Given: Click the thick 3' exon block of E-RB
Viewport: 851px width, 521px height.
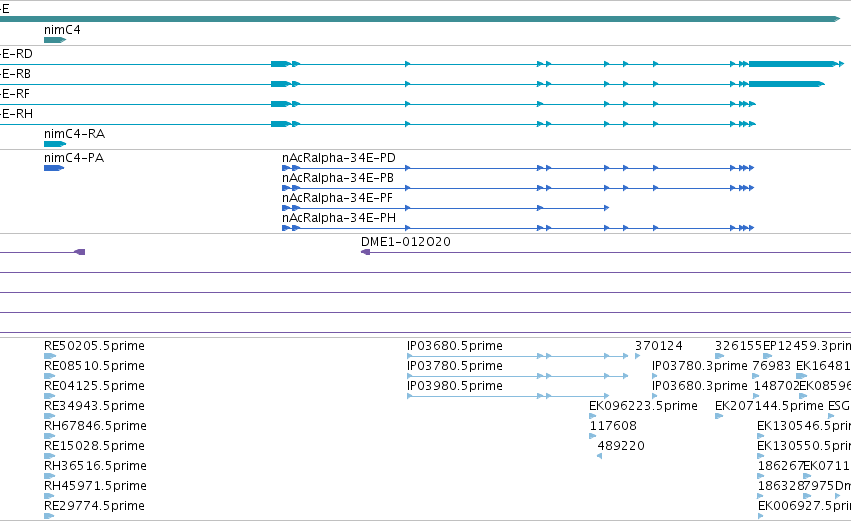Looking at the screenshot, I should coord(786,84).
